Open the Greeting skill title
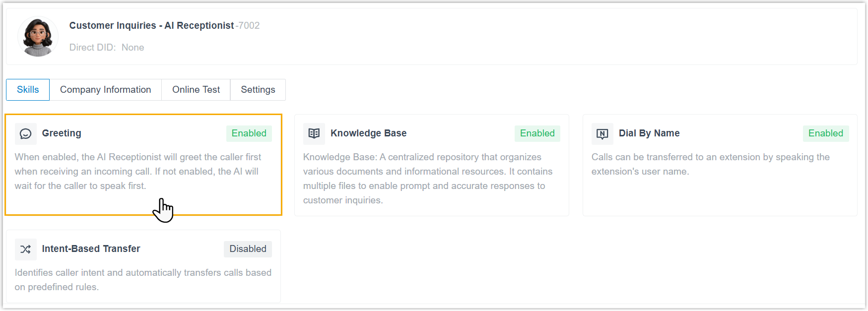Screen dimensions: 868x311 [x=62, y=133]
